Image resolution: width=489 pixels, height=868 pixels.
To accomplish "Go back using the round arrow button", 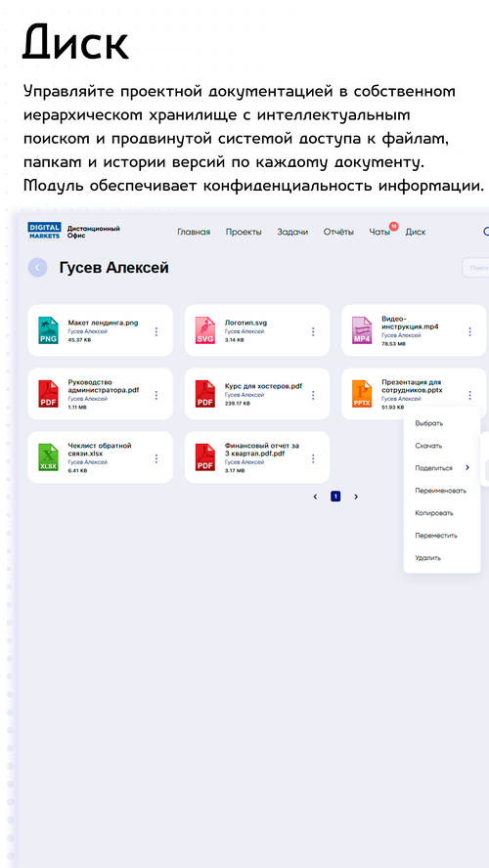I will 37,268.
